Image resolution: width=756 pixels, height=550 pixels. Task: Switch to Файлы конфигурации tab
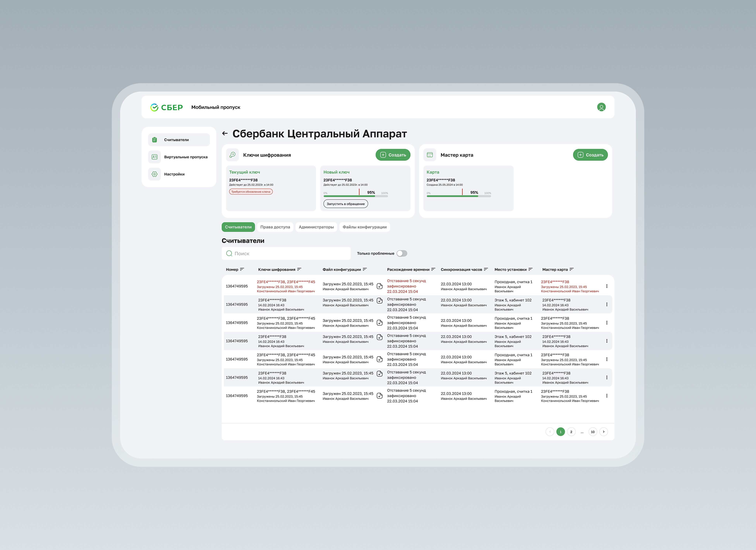click(x=364, y=227)
